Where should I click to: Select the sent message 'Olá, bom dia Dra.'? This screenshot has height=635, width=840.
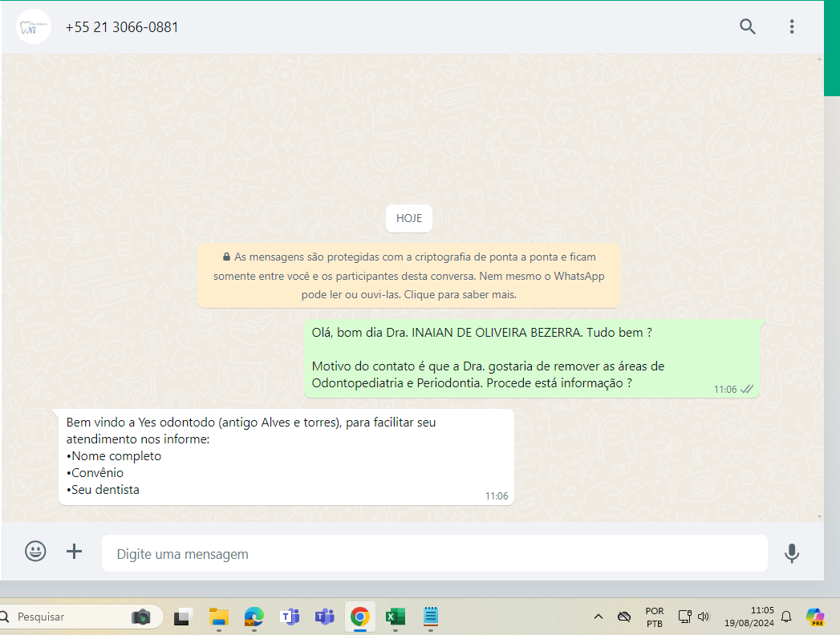click(x=531, y=358)
